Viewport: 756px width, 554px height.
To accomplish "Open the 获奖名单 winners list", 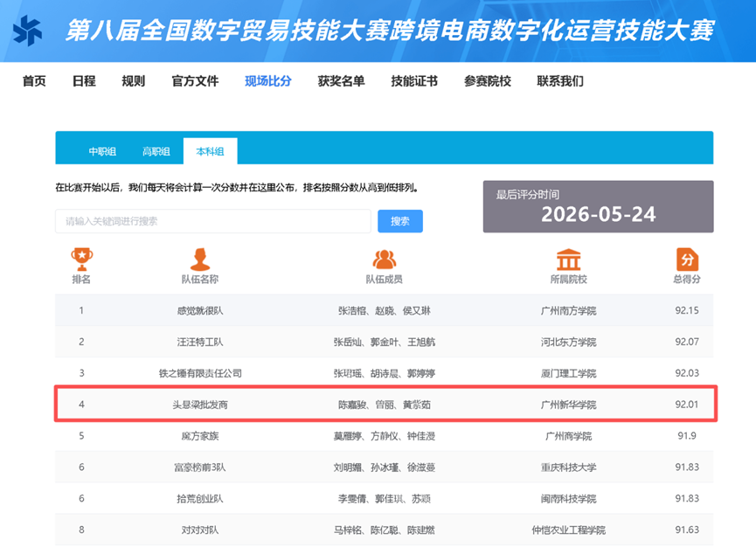I will click(x=342, y=81).
